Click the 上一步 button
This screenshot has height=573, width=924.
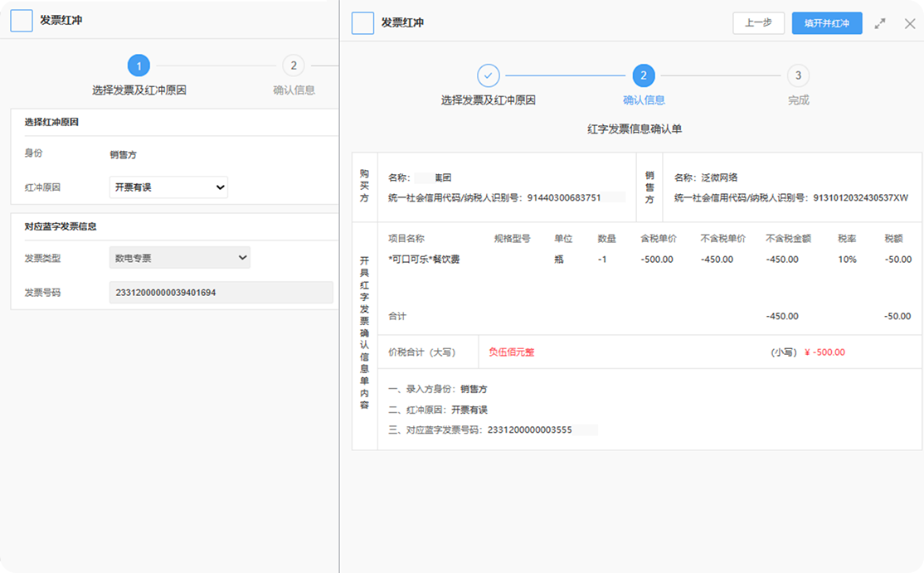tap(758, 23)
